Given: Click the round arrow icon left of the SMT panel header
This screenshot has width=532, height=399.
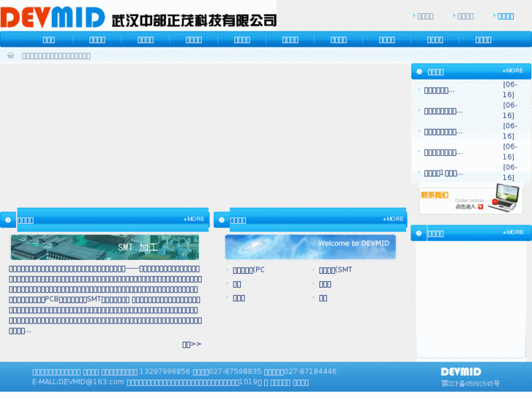Looking at the screenshot, I should pyautogui.click(x=8, y=220).
